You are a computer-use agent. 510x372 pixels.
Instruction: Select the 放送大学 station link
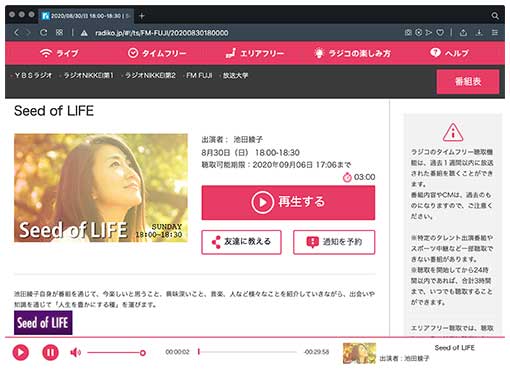235,75
